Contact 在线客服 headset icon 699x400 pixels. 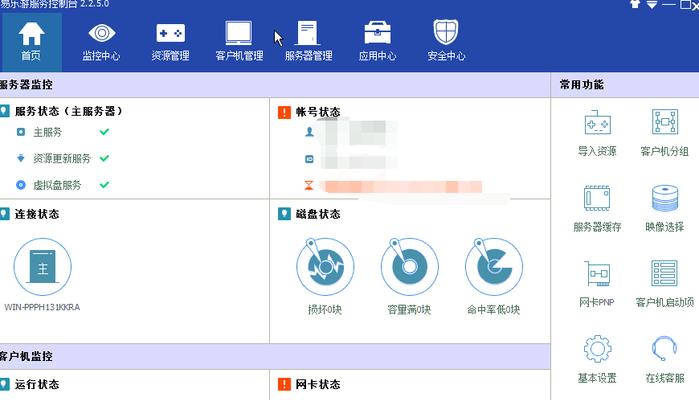click(665, 349)
